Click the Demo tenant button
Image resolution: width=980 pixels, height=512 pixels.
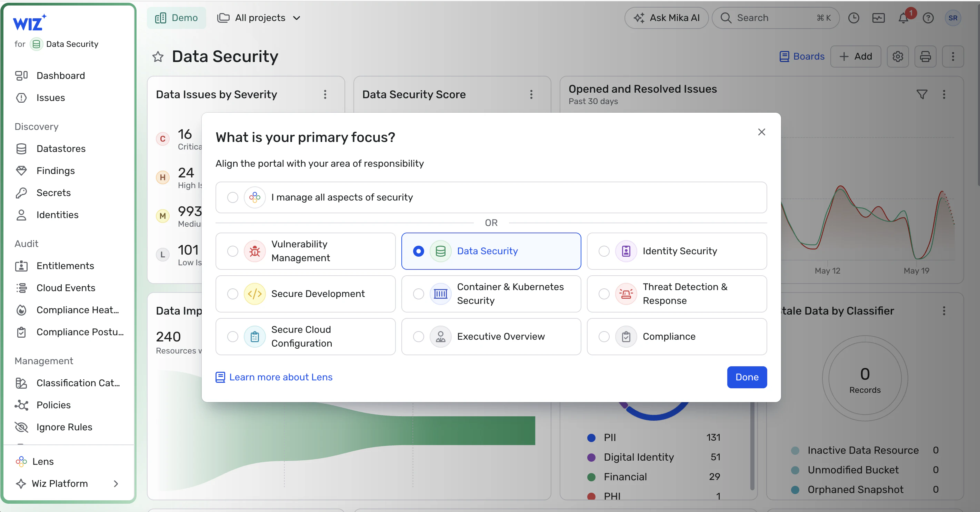(x=177, y=18)
